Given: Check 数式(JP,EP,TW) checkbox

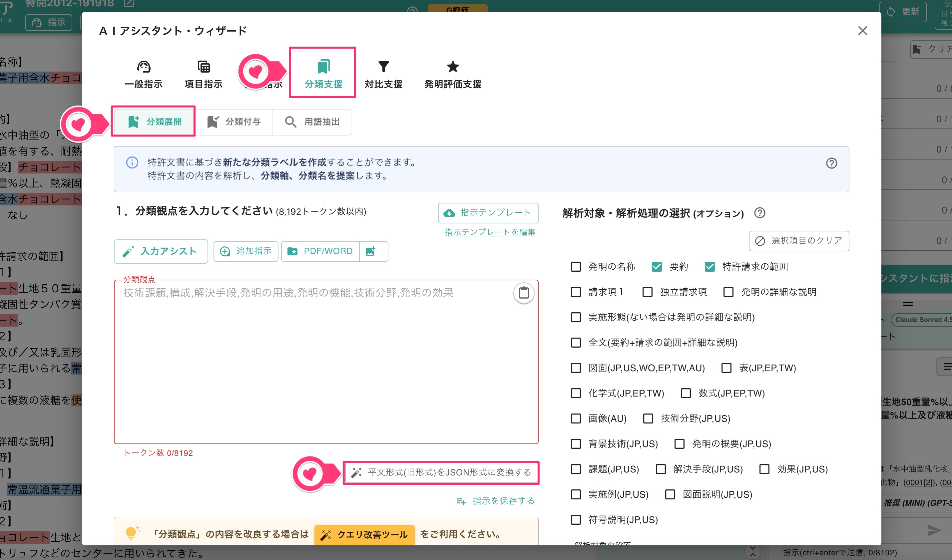Looking at the screenshot, I should point(685,393).
